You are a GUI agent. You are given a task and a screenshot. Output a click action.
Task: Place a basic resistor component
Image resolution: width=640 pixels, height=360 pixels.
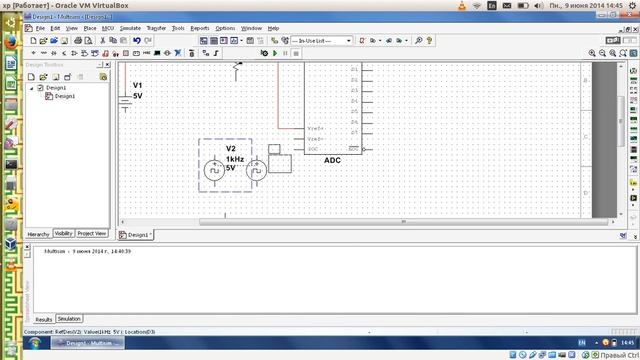[x=44, y=53]
